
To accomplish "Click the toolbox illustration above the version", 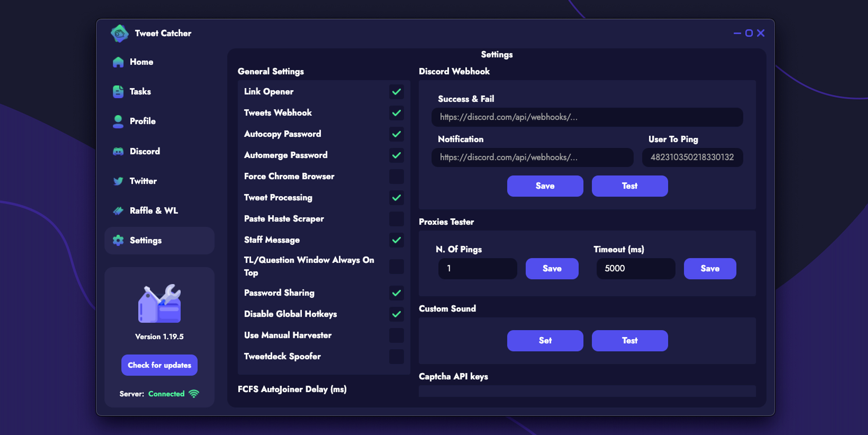I will (x=159, y=303).
